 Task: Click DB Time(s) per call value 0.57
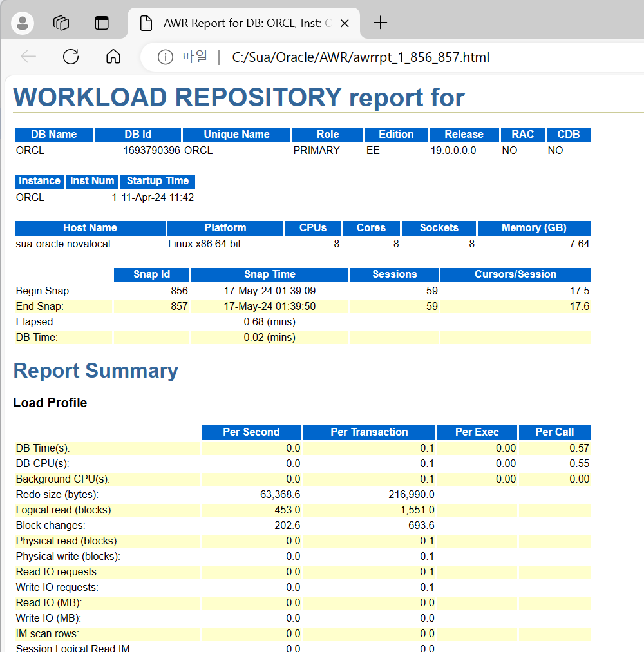click(x=579, y=448)
